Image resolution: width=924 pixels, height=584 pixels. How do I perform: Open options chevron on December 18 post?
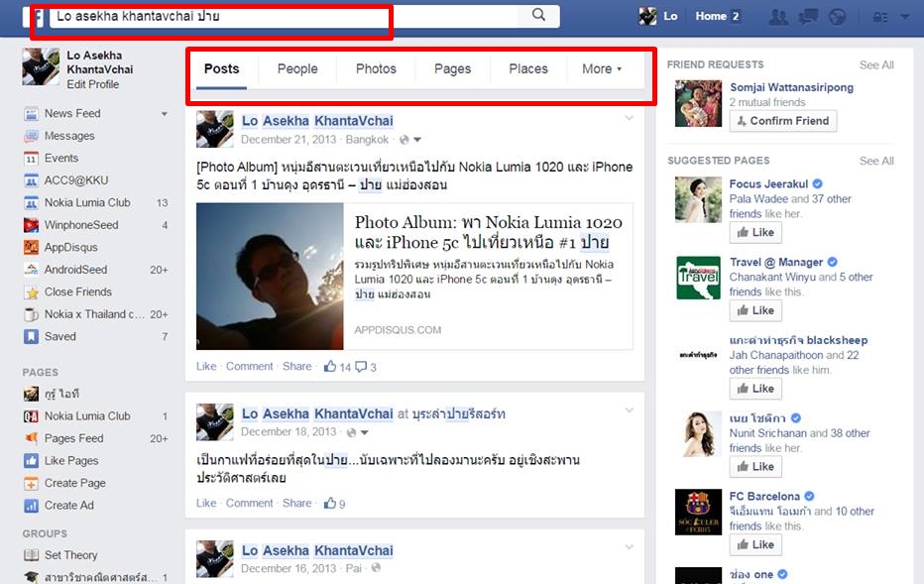point(629,410)
